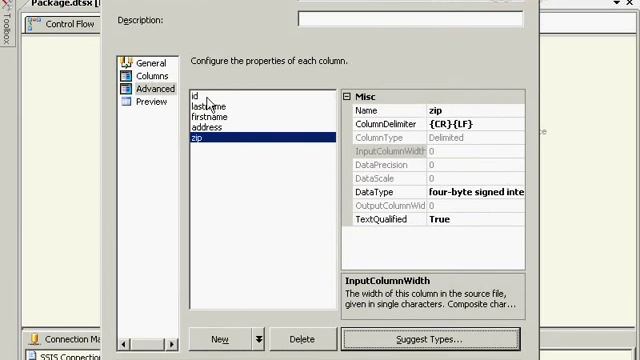Select the Advanced page icon
Image resolution: width=640 pixels, height=360 pixels.
click(x=126, y=89)
